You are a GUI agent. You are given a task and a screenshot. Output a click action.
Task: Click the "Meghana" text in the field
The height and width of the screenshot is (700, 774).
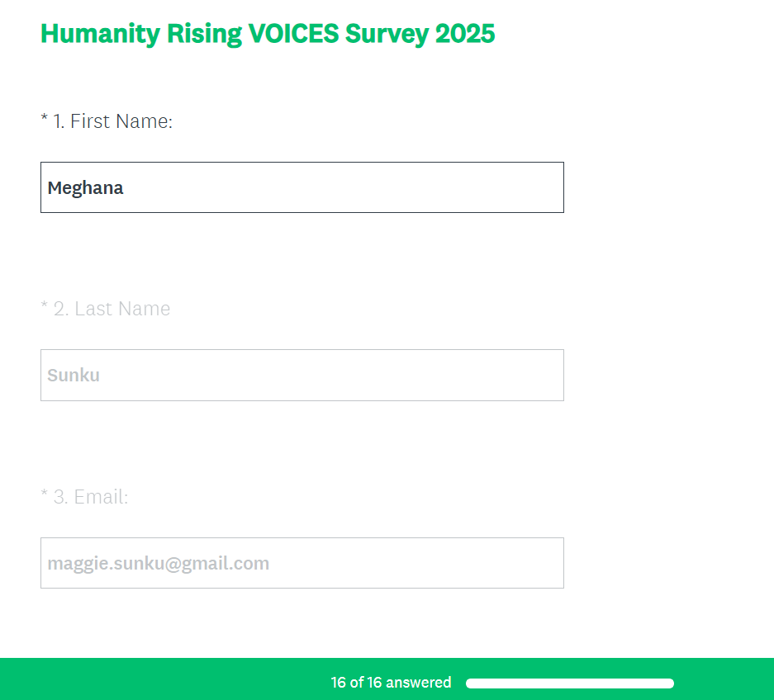(86, 188)
